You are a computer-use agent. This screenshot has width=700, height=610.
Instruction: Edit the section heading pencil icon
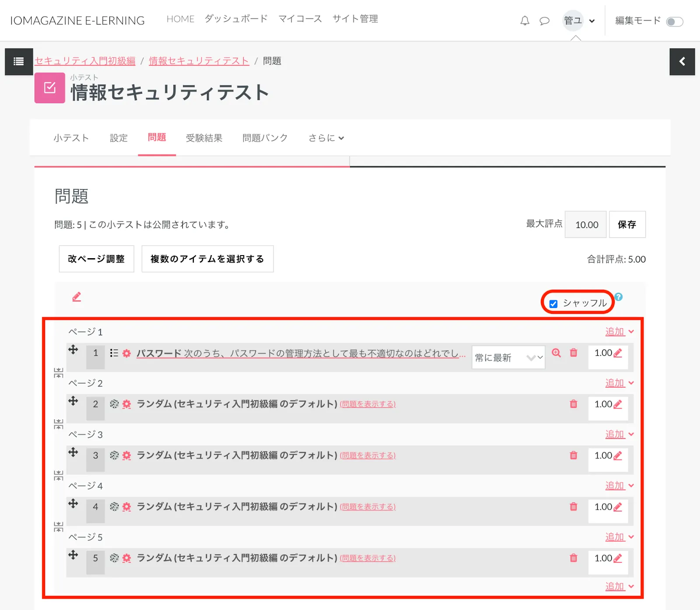[x=77, y=297]
